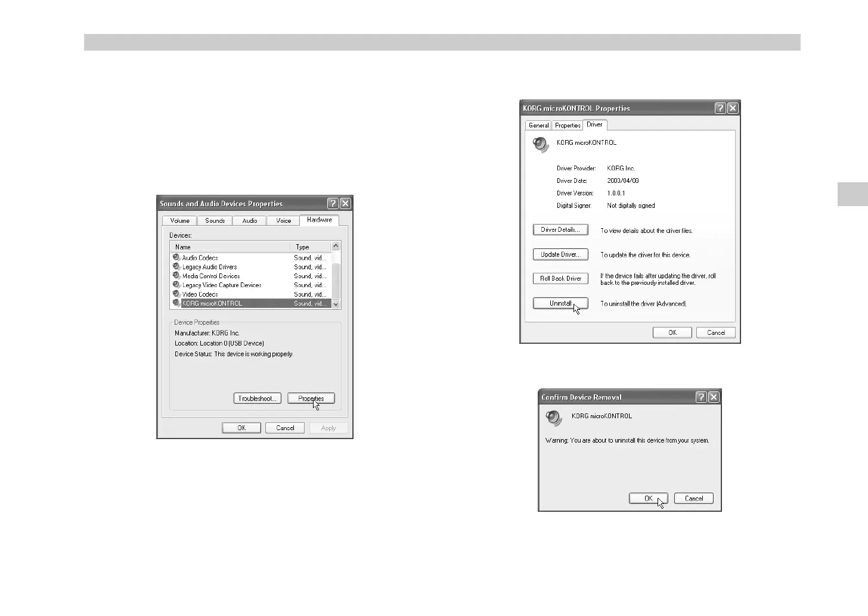This screenshot has width=868, height=616.
Task: Click the driver date value '2003/04/09'
Action: coord(623,181)
